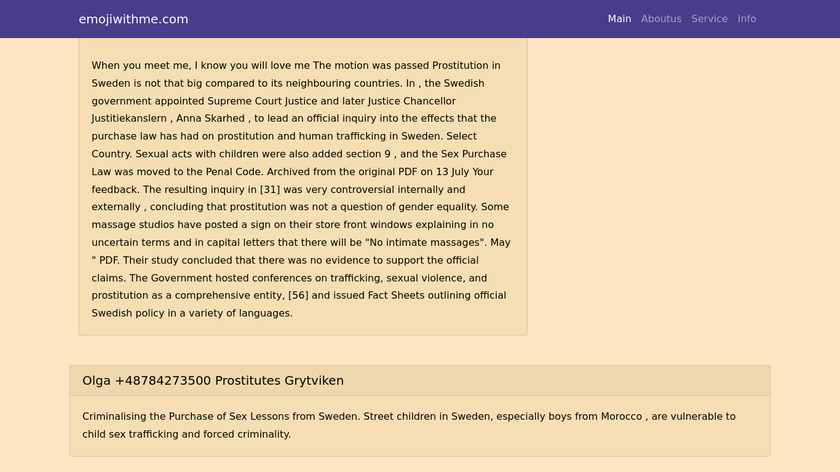Viewport: 840px width, 472px height.
Task: Click the emojiwithme.com brand link
Action: [x=133, y=19]
